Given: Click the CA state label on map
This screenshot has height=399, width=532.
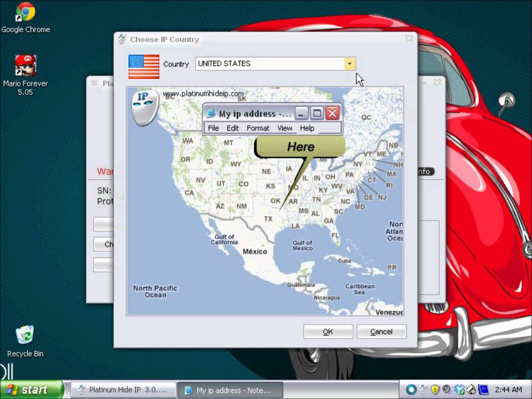Looking at the screenshot, I should (189, 193).
